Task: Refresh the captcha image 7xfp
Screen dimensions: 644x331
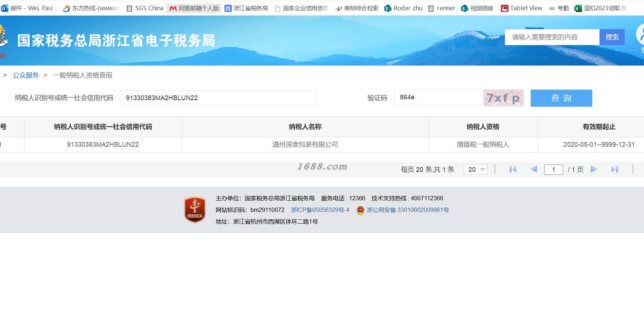Action: coord(503,98)
